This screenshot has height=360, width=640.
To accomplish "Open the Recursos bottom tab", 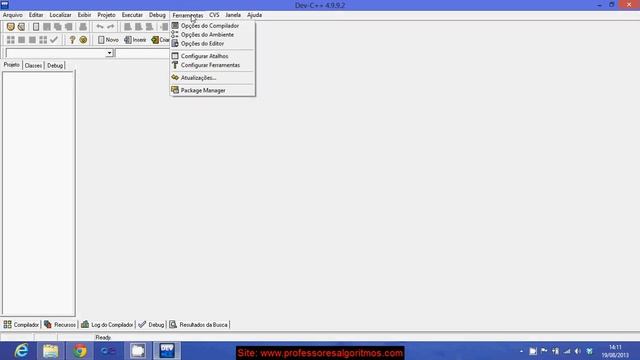I will click(60, 325).
